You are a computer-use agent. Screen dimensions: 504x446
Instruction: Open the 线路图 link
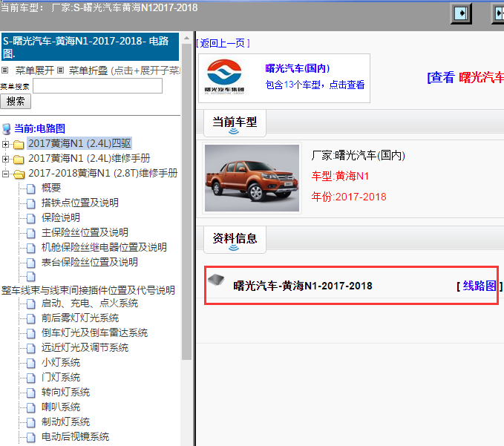[479, 286]
